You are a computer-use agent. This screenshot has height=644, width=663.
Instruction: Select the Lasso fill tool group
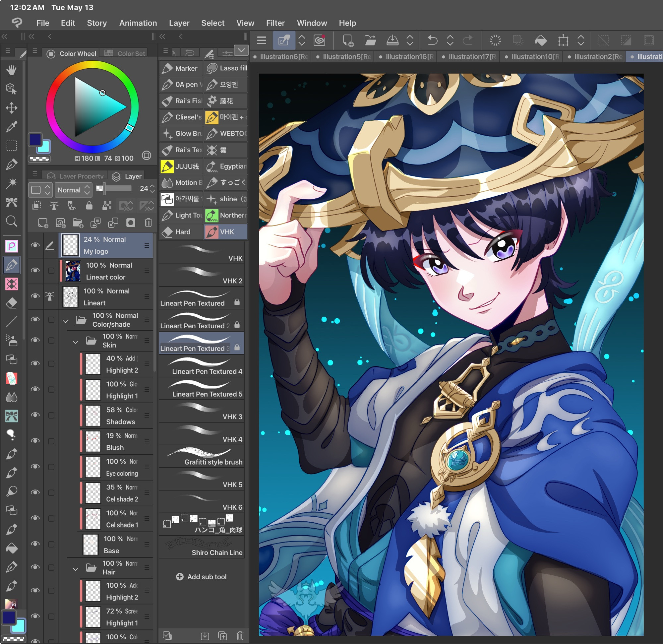point(226,68)
